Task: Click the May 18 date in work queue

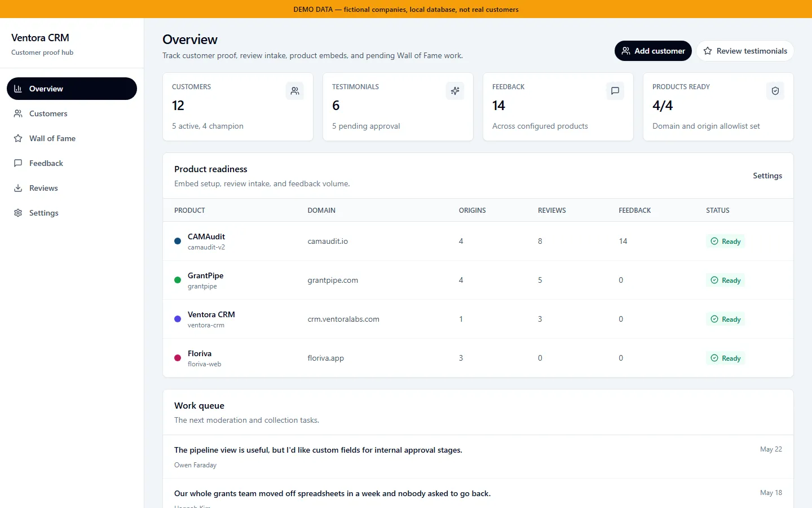Action: tap(771, 493)
